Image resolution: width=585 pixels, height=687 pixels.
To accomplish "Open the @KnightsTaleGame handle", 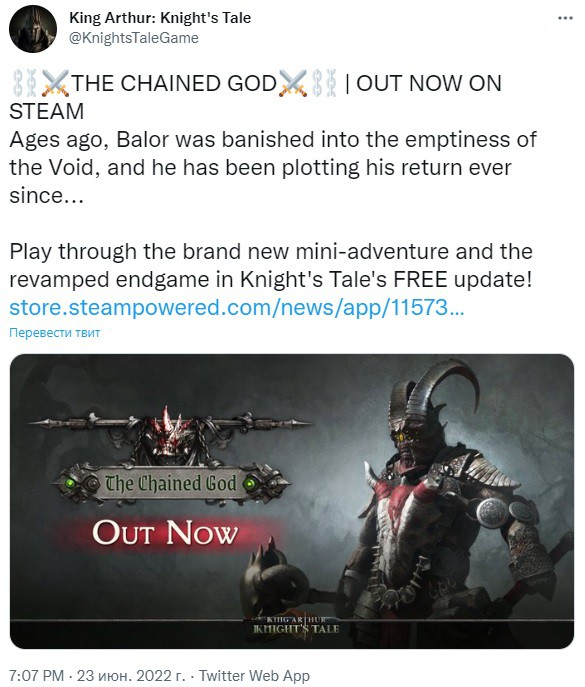I will [x=134, y=38].
